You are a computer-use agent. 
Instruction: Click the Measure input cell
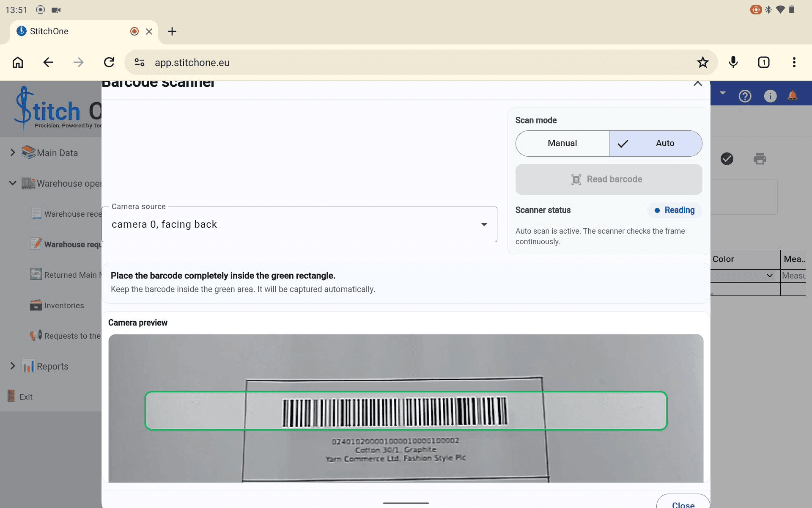click(x=793, y=276)
